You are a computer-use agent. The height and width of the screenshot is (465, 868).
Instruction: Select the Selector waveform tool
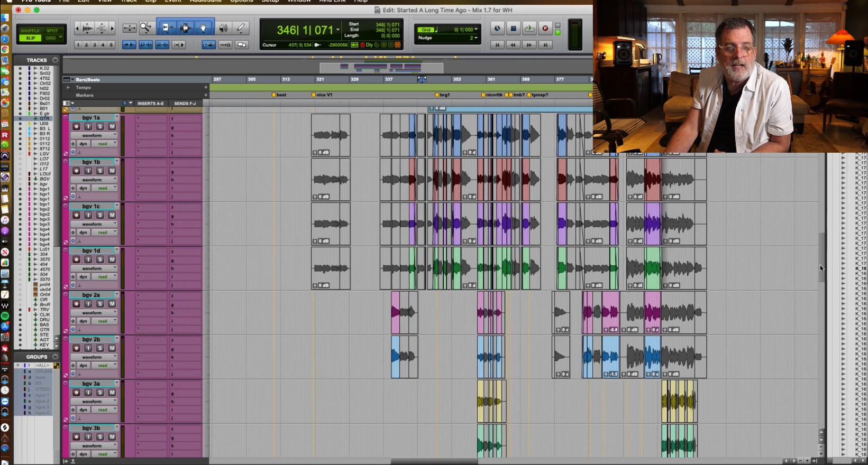point(185,28)
